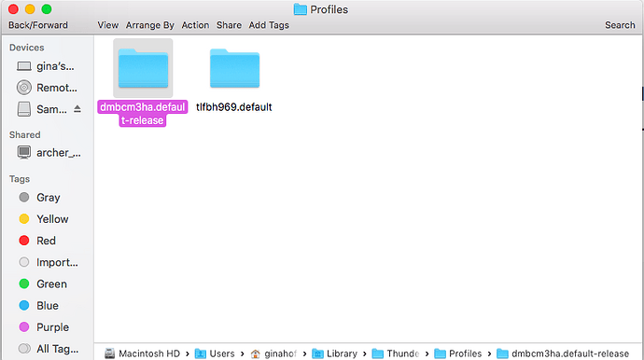Image resolution: width=644 pixels, height=360 pixels.
Task: Select the Import... tag dot
Action: coord(24,262)
